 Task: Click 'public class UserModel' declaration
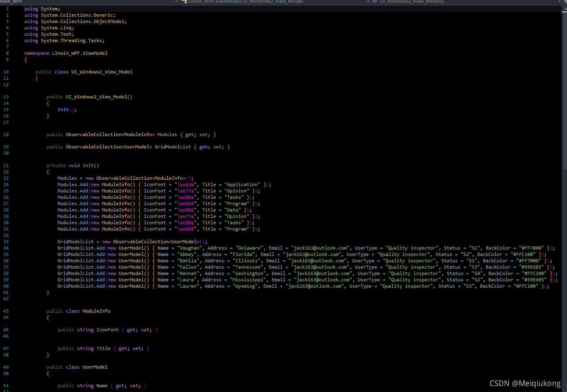77,367
